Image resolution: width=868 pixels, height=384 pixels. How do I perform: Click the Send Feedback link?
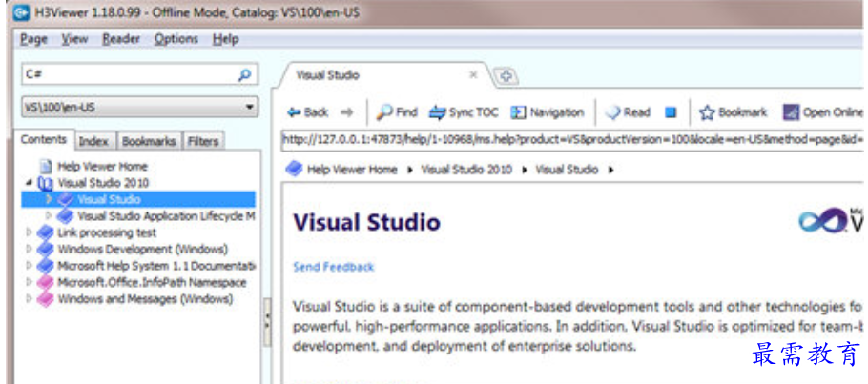[333, 267]
